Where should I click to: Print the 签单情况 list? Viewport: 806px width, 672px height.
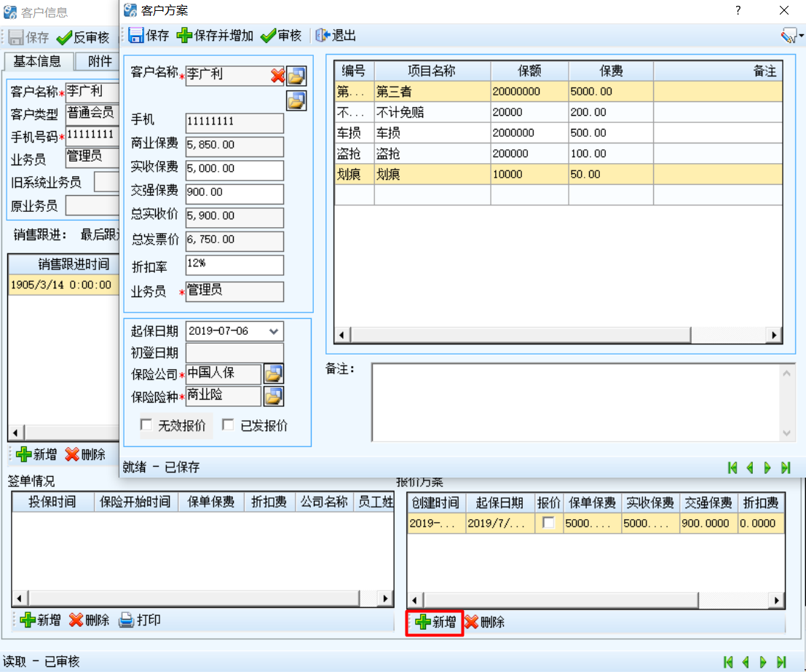[140, 620]
